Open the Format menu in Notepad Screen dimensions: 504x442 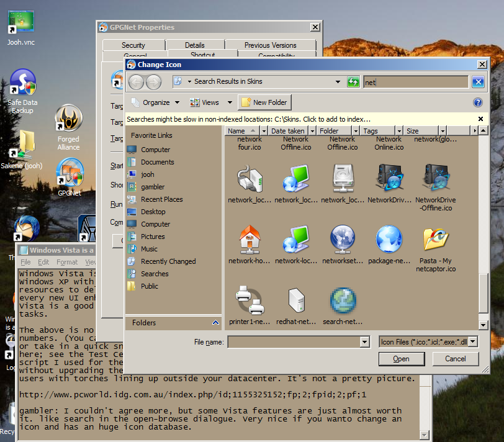coord(67,262)
